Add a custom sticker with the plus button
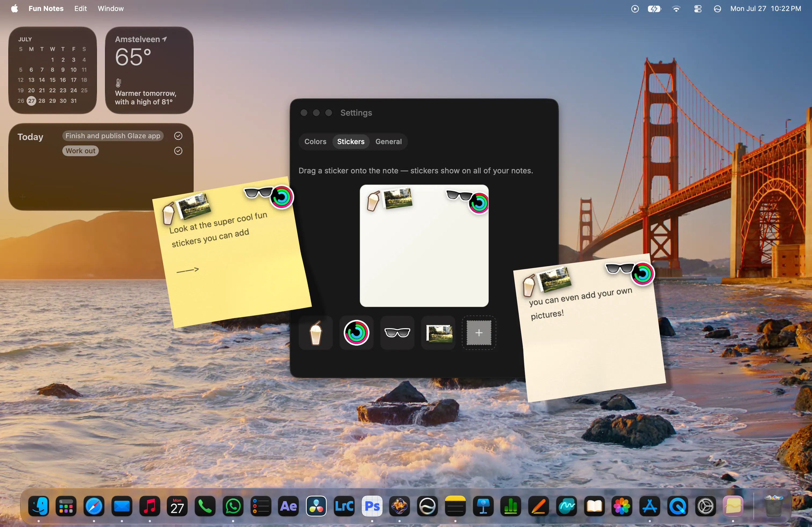 pos(479,333)
